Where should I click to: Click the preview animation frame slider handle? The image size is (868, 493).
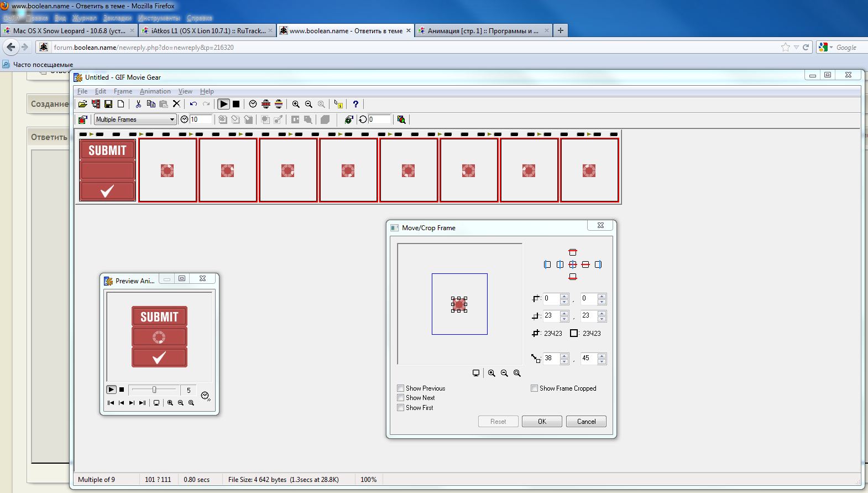154,390
